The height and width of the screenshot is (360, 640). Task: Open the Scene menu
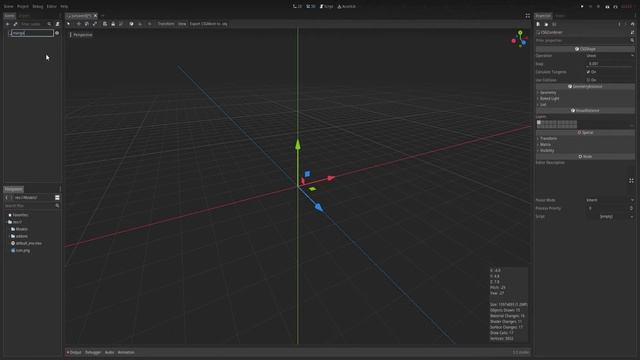tap(8, 7)
